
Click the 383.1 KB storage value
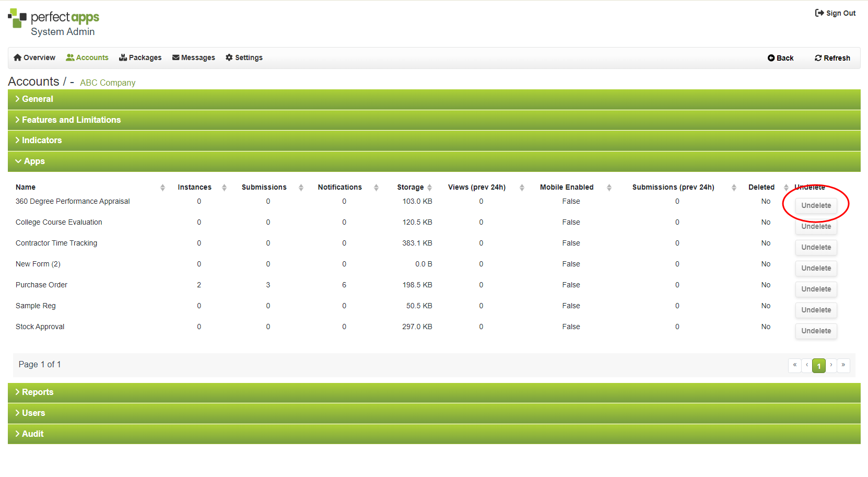417,243
